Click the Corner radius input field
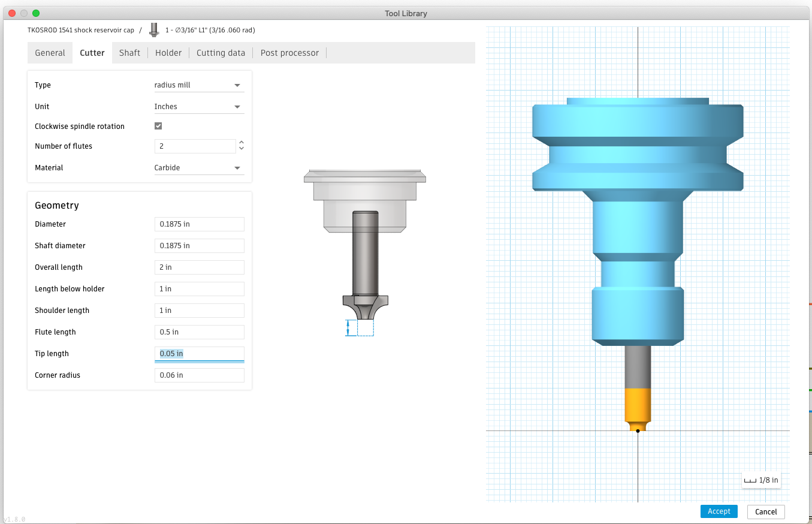The image size is (812, 524). (x=199, y=375)
